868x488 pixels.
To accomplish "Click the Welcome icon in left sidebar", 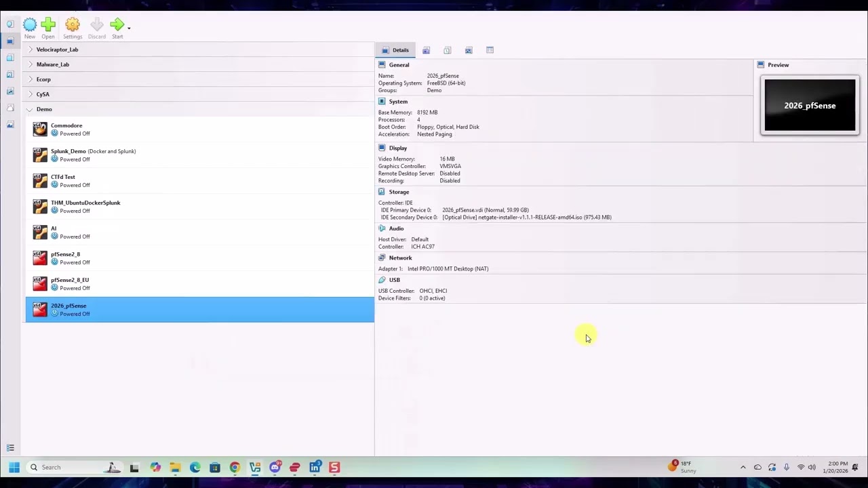I will coord(10,24).
